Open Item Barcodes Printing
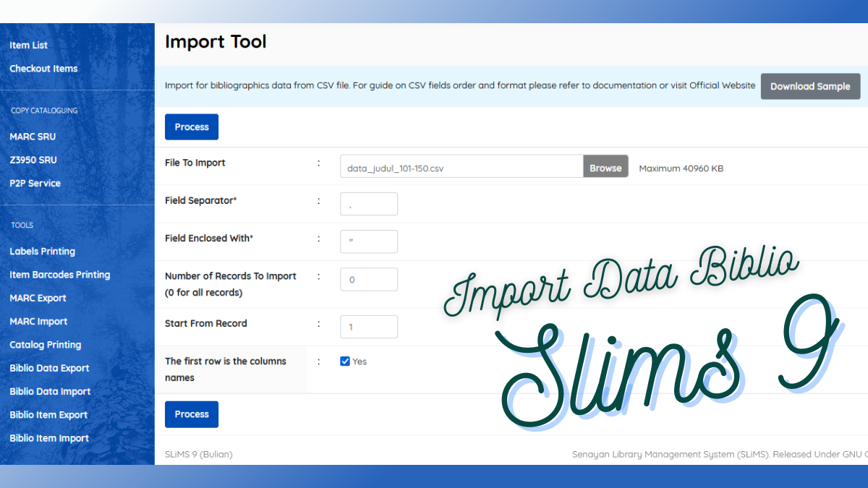 [x=59, y=274]
